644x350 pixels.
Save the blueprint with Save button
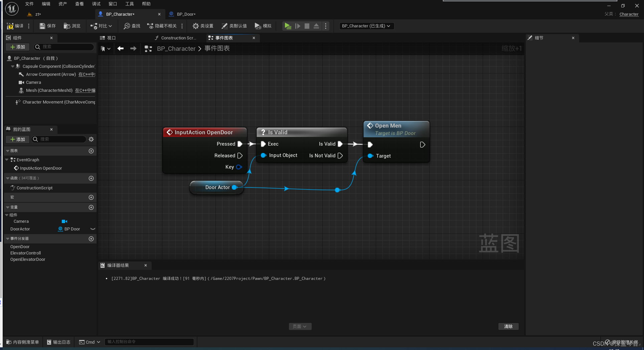point(47,26)
